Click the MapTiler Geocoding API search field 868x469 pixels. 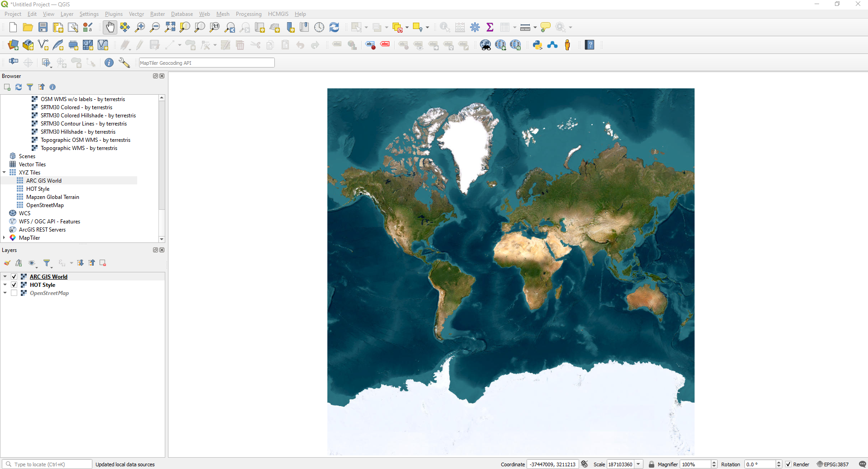206,63
